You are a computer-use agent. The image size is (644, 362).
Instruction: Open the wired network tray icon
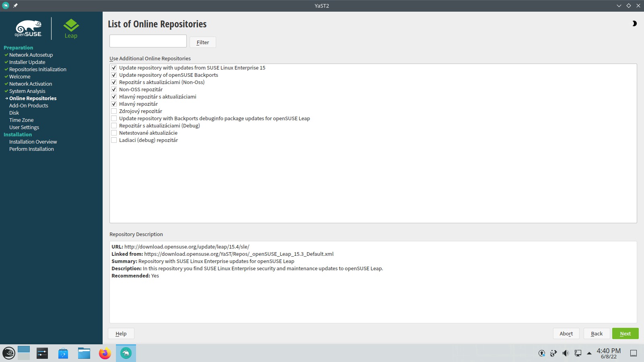pyautogui.click(x=578, y=353)
